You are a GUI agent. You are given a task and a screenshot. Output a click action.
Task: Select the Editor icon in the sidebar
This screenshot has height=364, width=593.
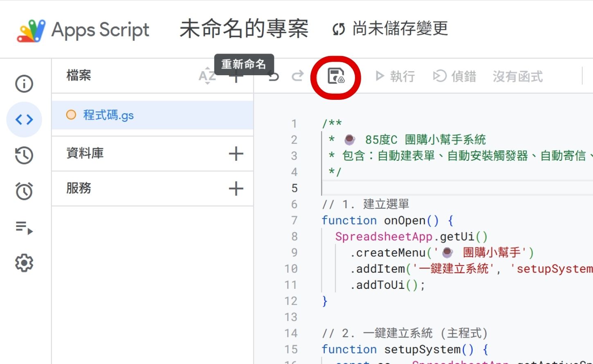tap(23, 119)
